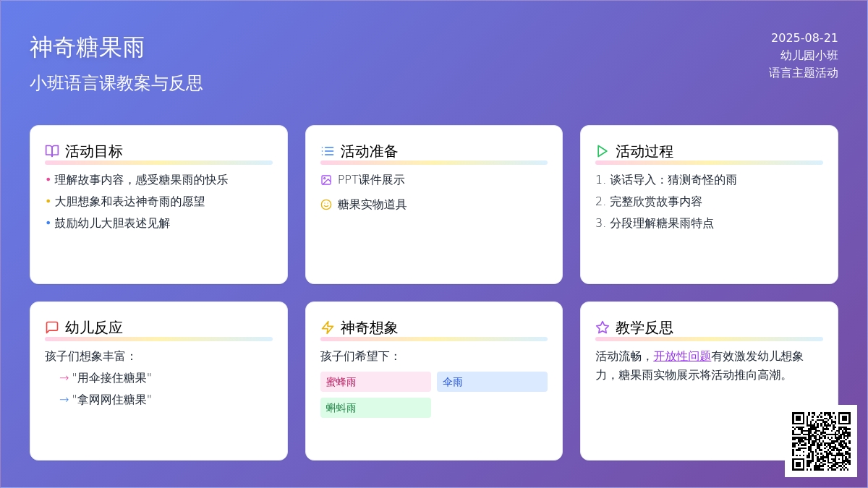Select the green 蝌蚪雨 tag
The width and height of the screenshot is (868, 488).
tap(375, 408)
